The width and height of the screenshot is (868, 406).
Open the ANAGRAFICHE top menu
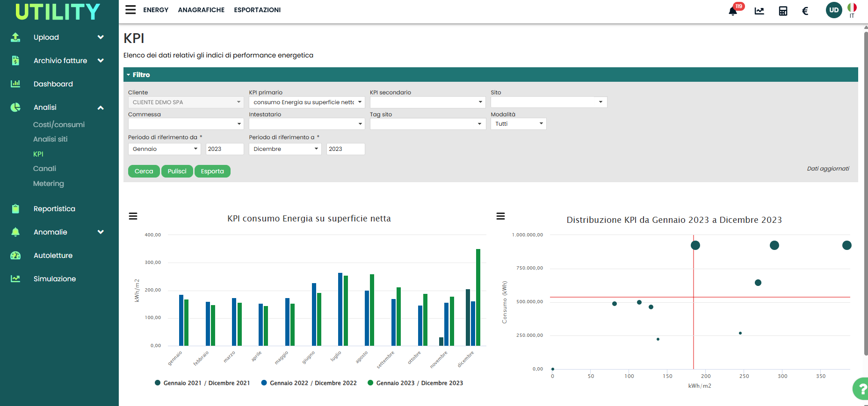201,10
